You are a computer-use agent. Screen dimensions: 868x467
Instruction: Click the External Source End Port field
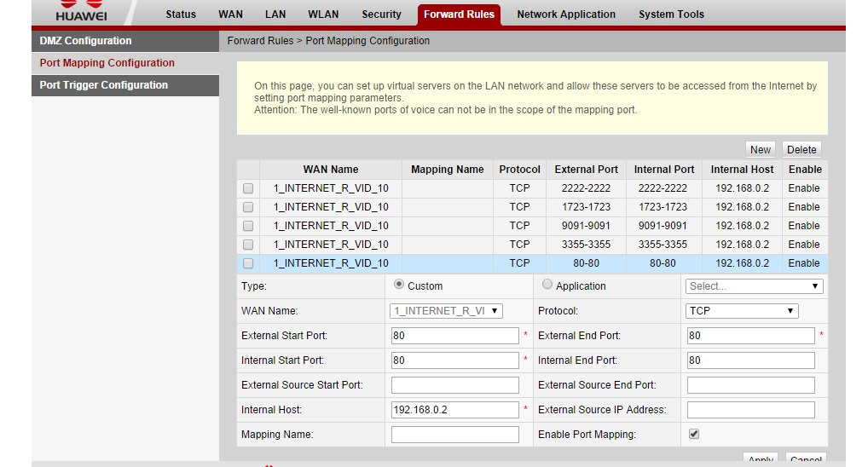[x=750, y=385]
